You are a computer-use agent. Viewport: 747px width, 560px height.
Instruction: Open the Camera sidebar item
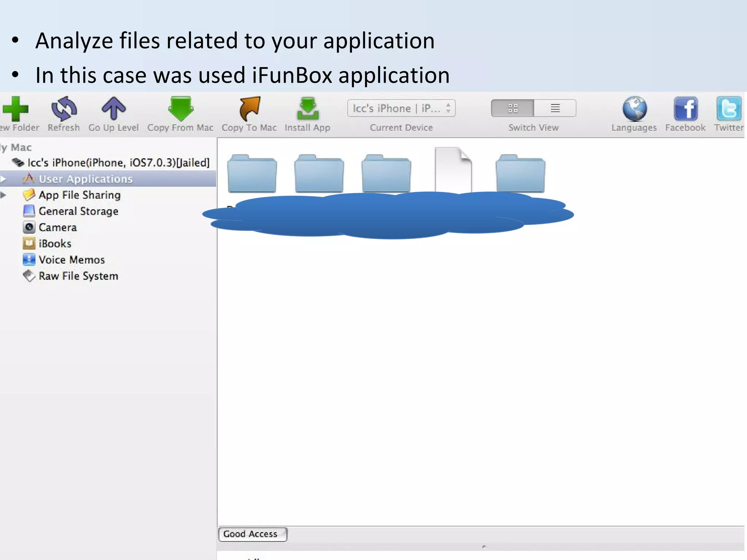pos(58,227)
